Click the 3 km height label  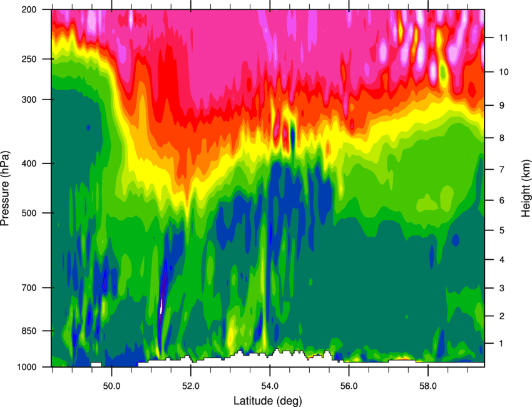(x=502, y=288)
